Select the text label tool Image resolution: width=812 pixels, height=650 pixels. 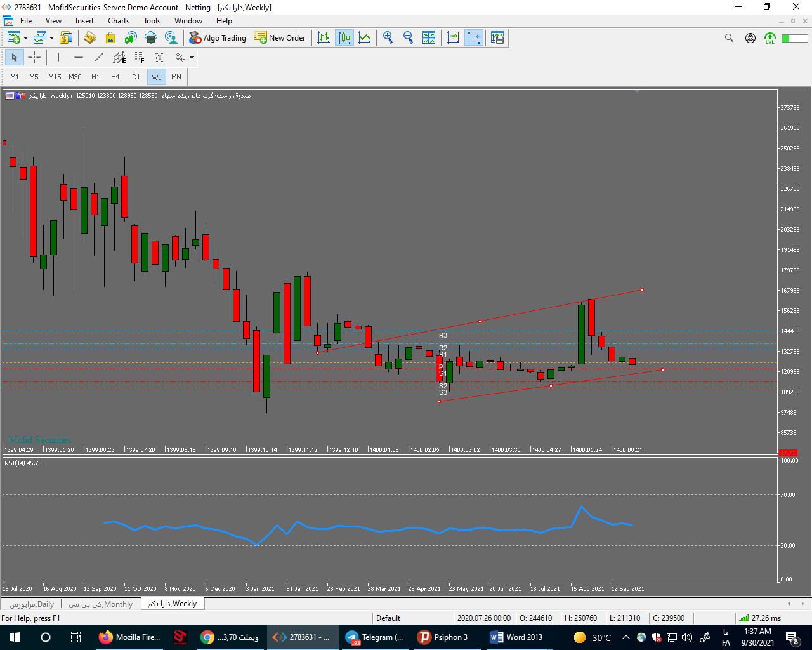pyautogui.click(x=160, y=58)
